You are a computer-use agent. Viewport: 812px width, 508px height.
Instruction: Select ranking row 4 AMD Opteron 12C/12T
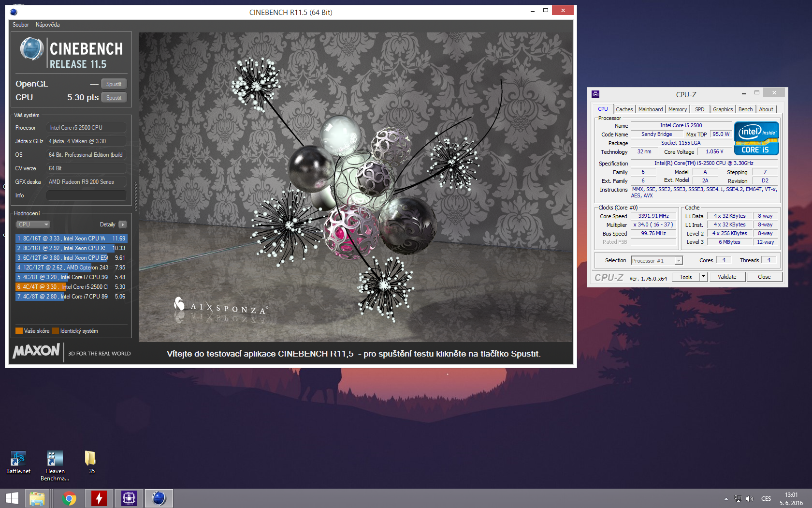pyautogui.click(x=72, y=268)
